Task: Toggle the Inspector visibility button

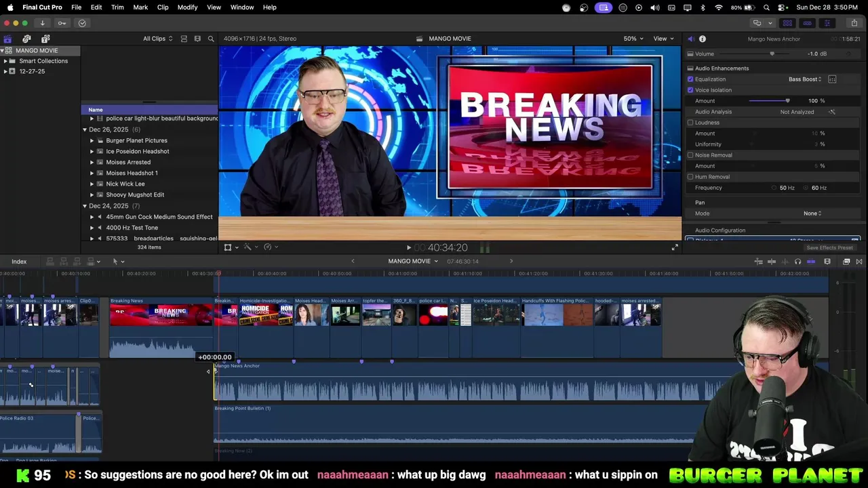Action: coord(827,23)
